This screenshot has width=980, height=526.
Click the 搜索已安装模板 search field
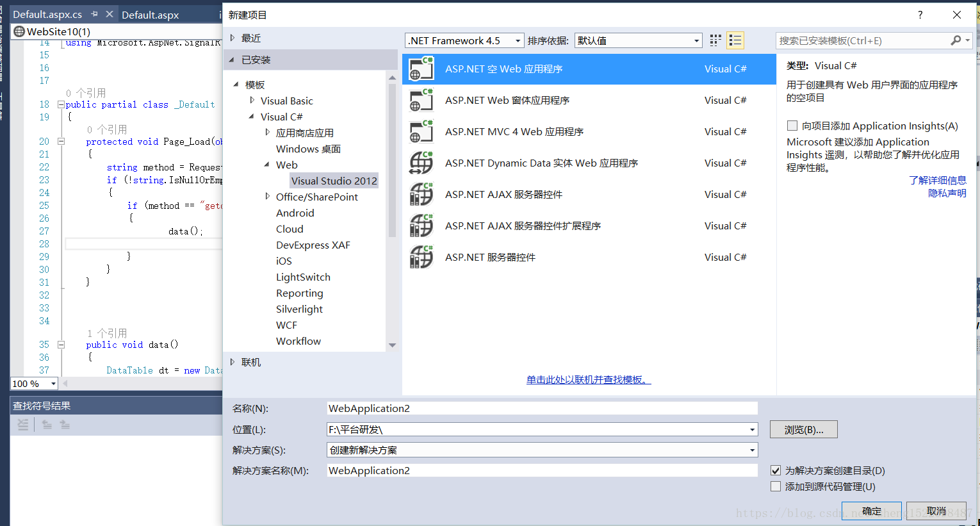pyautogui.click(x=862, y=40)
